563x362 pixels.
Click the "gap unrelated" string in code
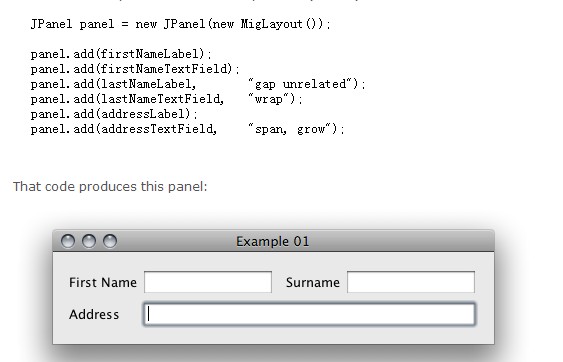[299, 84]
